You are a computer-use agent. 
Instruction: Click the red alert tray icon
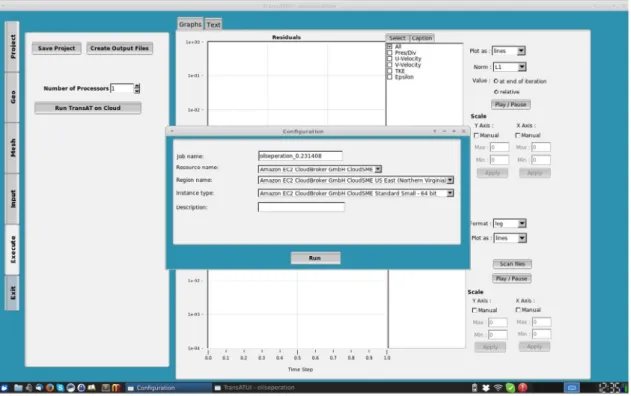[x=522, y=388]
